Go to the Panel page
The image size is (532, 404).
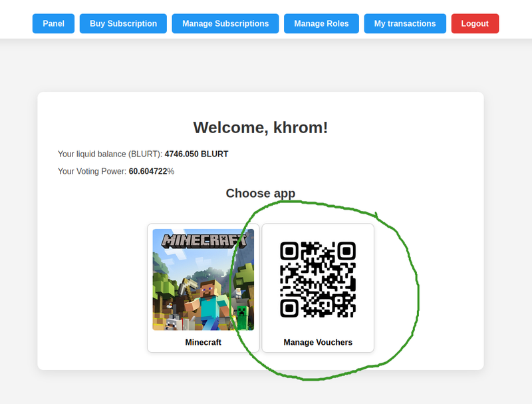53,23
